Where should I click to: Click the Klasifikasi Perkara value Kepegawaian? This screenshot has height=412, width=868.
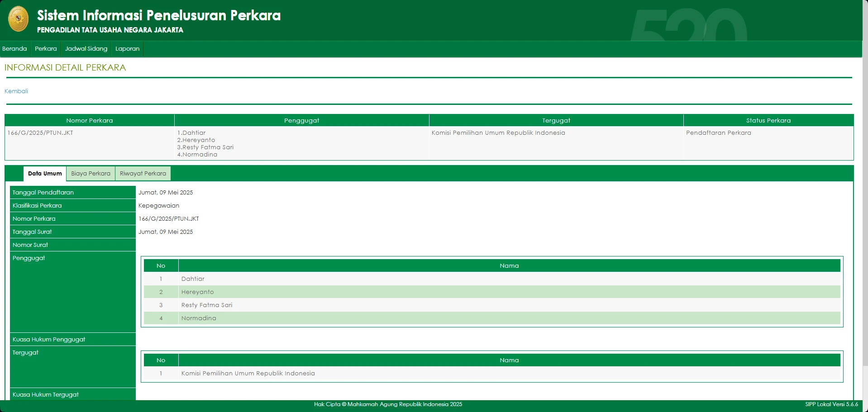158,205
